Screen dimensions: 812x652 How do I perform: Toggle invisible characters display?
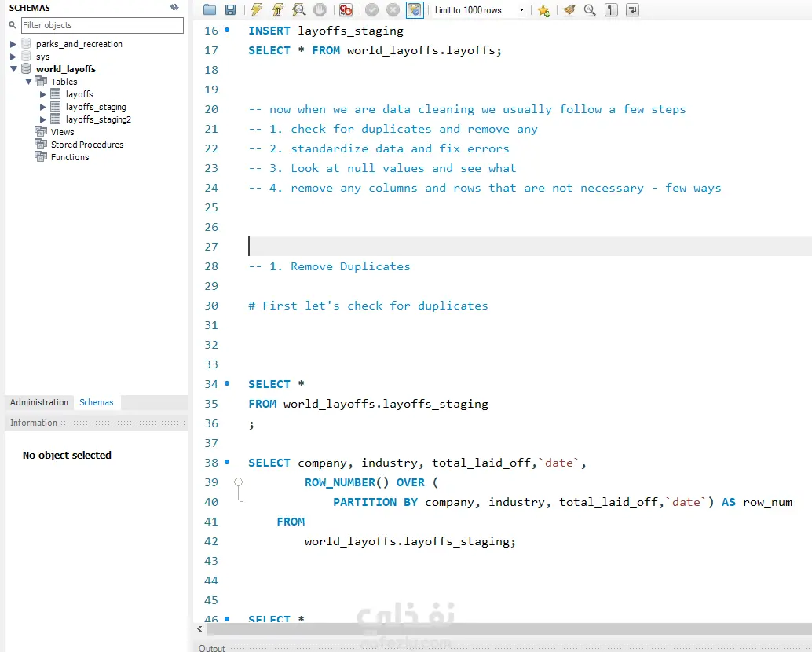coord(611,10)
